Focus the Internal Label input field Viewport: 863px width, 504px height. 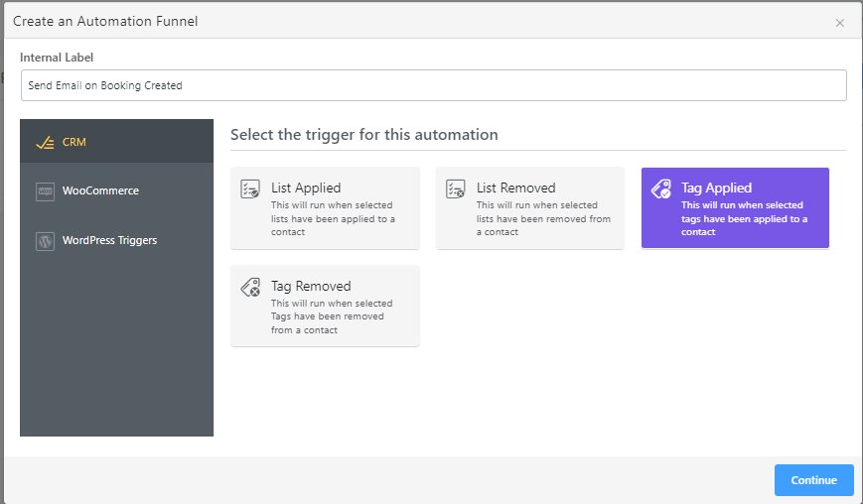434,85
